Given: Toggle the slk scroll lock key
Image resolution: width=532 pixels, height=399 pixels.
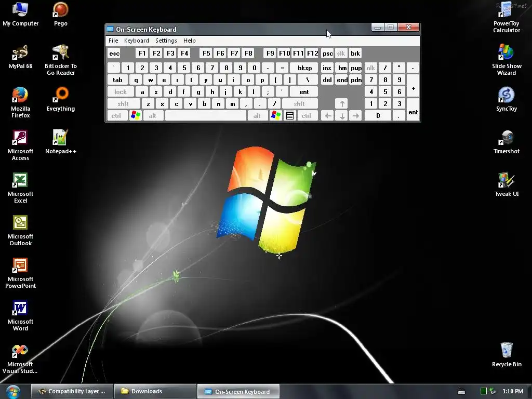Looking at the screenshot, I should (341, 54).
